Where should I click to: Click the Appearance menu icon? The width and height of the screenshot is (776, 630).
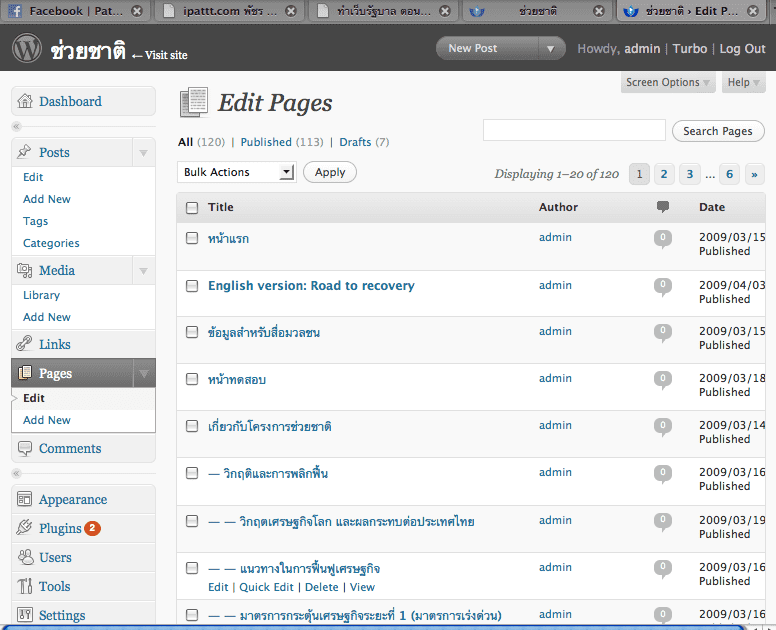(25, 500)
